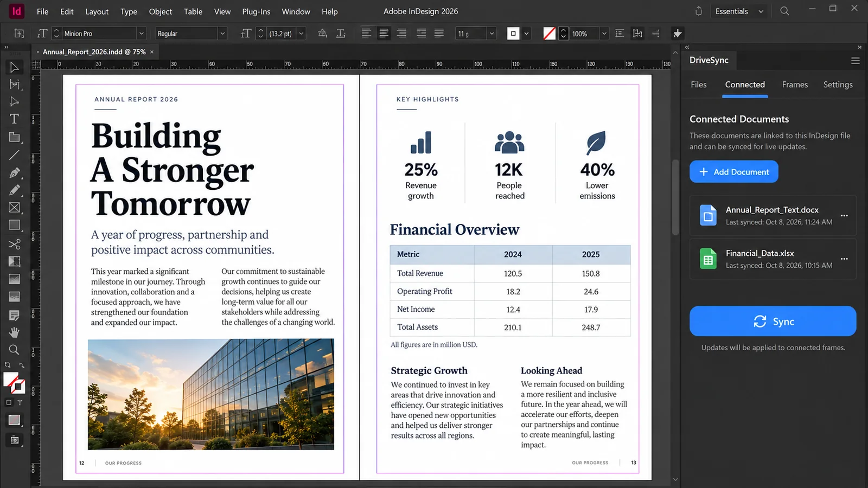Click the blue Sync button
Screen dimensions: 868x488
pos(773,322)
